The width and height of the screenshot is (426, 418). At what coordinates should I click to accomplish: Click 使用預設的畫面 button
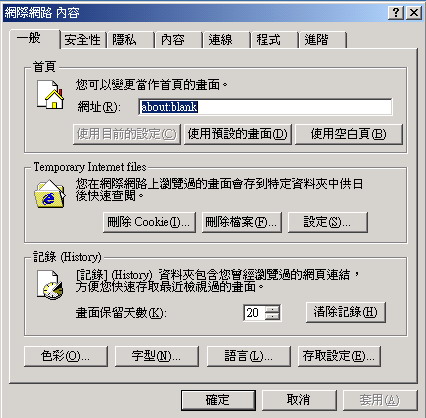coord(238,134)
